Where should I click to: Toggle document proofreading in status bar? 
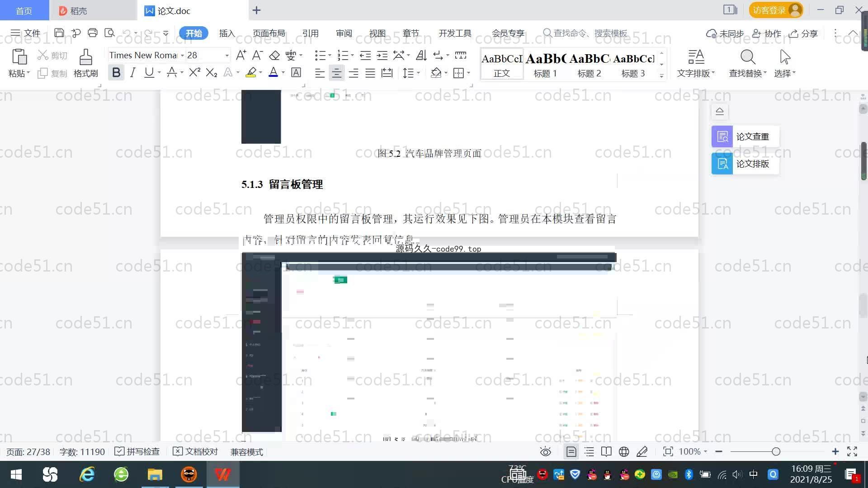tap(195, 451)
